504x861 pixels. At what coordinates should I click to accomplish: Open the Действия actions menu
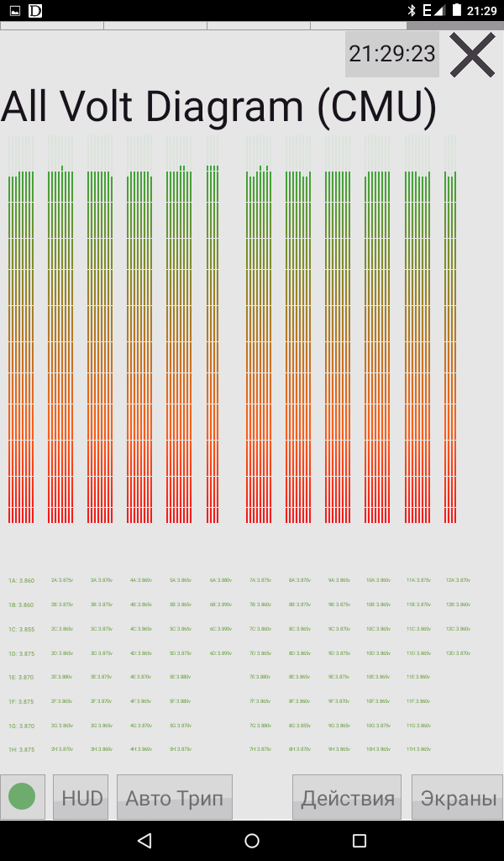pos(347,797)
